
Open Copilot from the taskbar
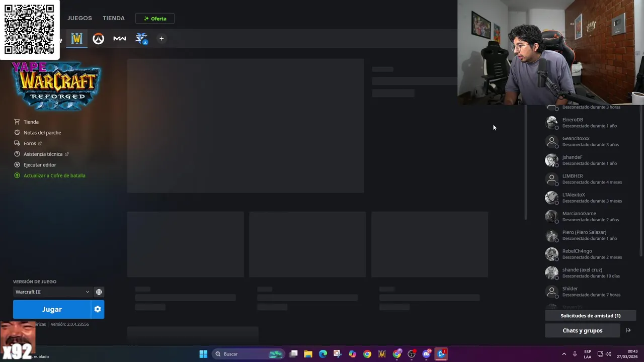tap(353, 354)
